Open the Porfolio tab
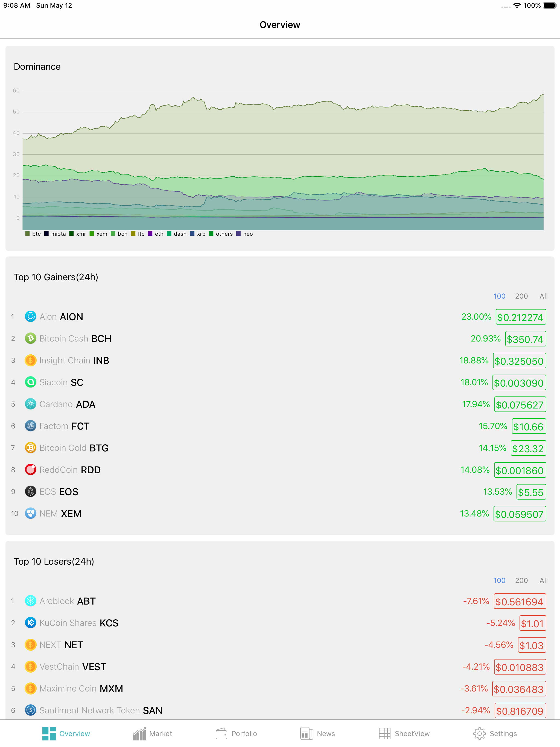The width and height of the screenshot is (560, 747). (236, 734)
